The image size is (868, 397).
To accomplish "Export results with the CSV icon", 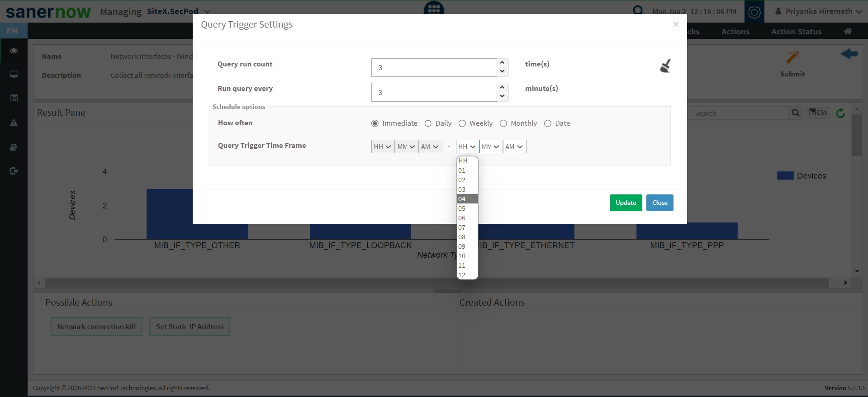I will pos(818,113).
